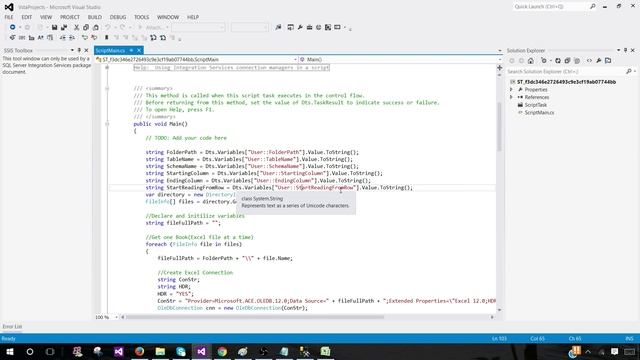Toggle pin on ScriptMain.cs tab
The height and width of the screenshot is (360, 640).
coord(131,50)
